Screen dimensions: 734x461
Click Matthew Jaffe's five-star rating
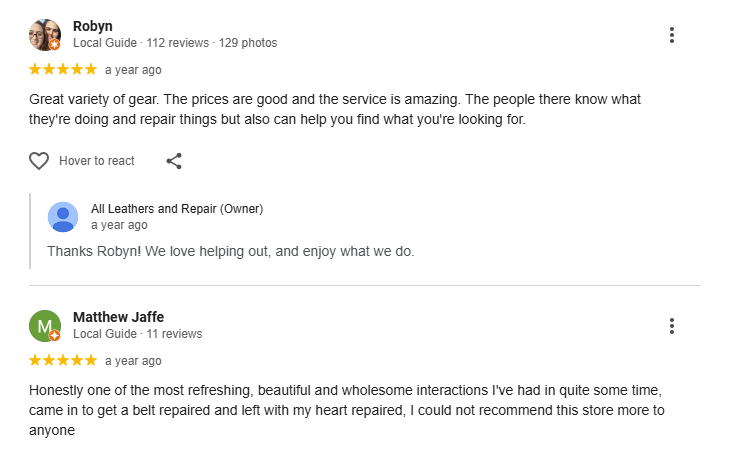(63, 360)
